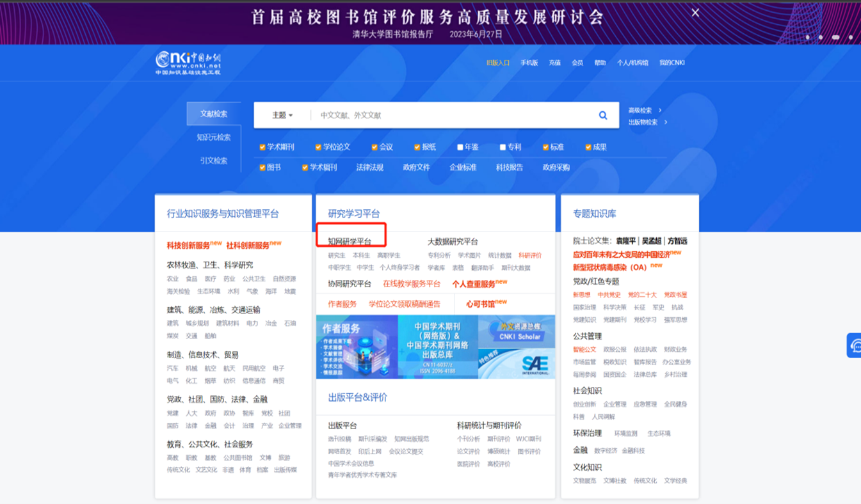Click the magnifier search icon
This screenshot has width=861, height=504.
pos(603,115)
